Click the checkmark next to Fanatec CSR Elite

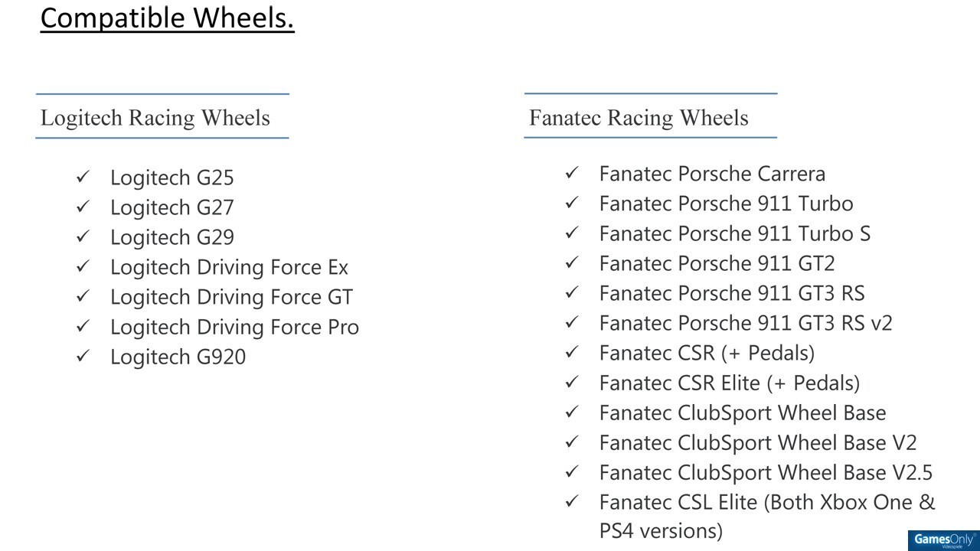click(x=572, y=383)
